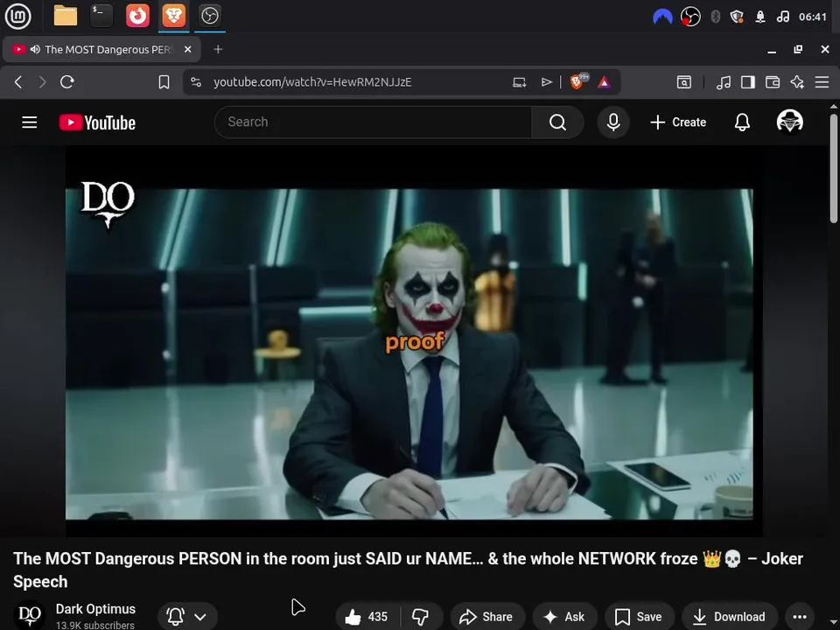View site information icon in address bar
This screenshot has height=630, width=840.
[x=196, y=82]
